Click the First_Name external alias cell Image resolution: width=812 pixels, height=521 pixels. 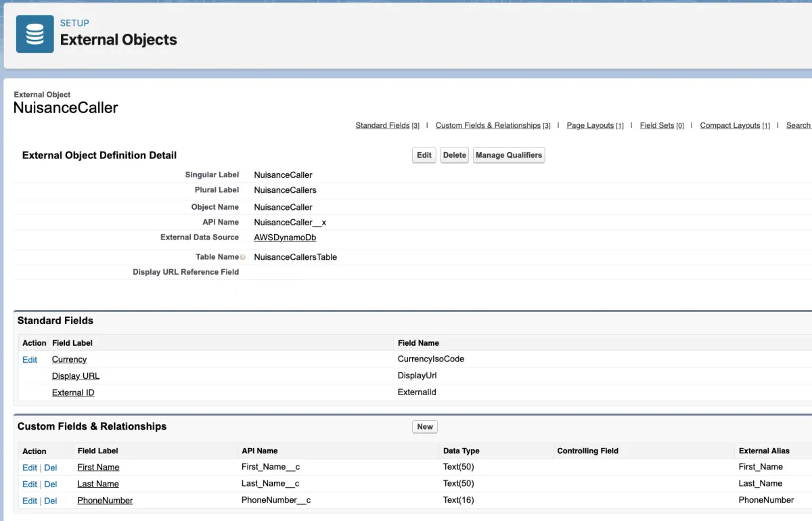(761, 467)
